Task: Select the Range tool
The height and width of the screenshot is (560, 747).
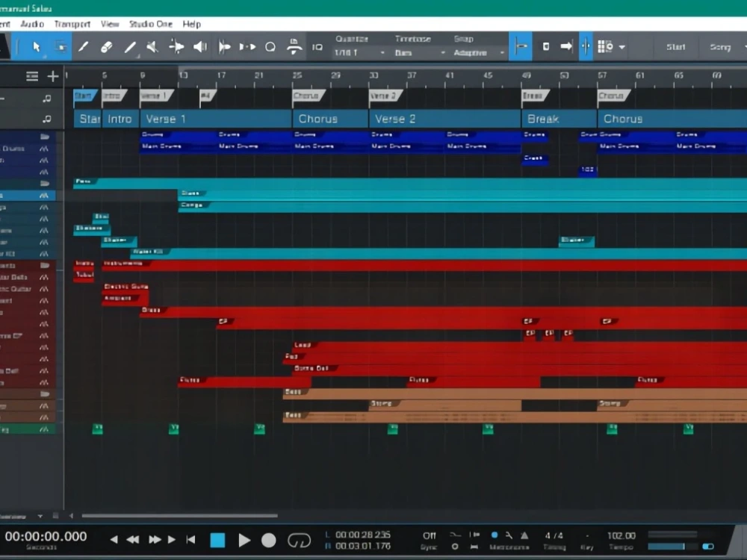Action: [61, 46]
